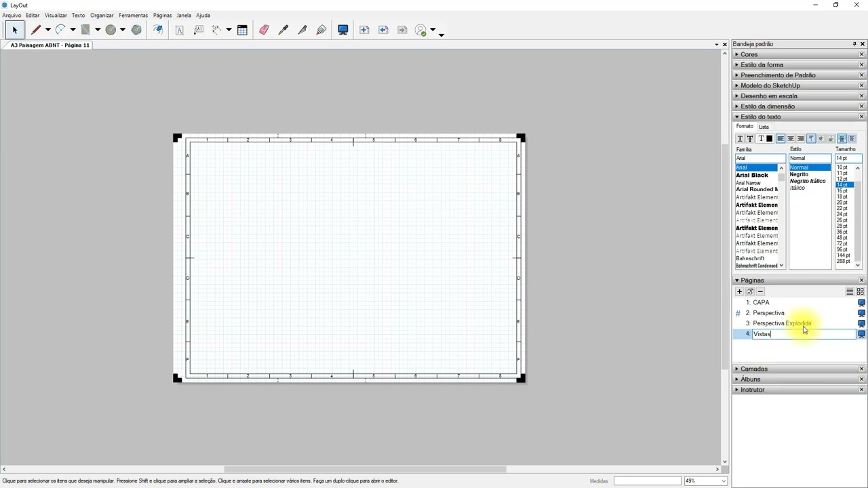Image resolution: width=868 pixels, height=488 pixels.
Task: Insert a table with Table tool
Action: (242, 30)
